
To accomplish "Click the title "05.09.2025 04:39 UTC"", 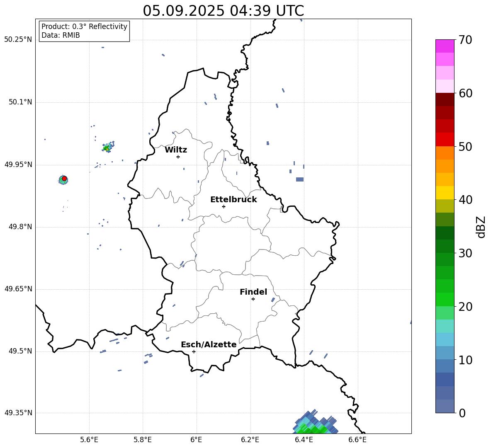I will (x=223, y=11).
